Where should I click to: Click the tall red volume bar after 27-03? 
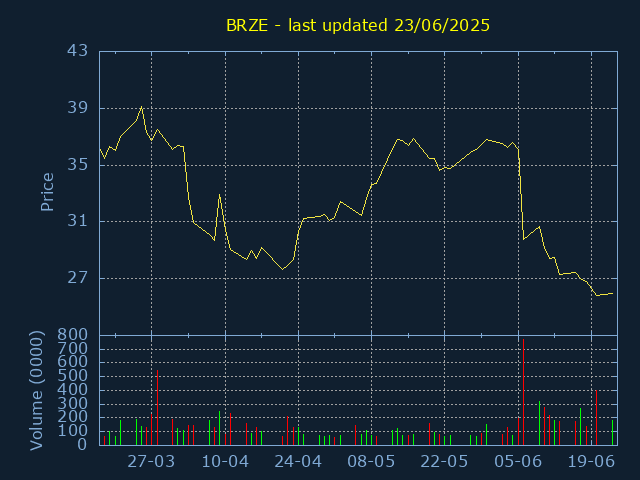(158, 407)
